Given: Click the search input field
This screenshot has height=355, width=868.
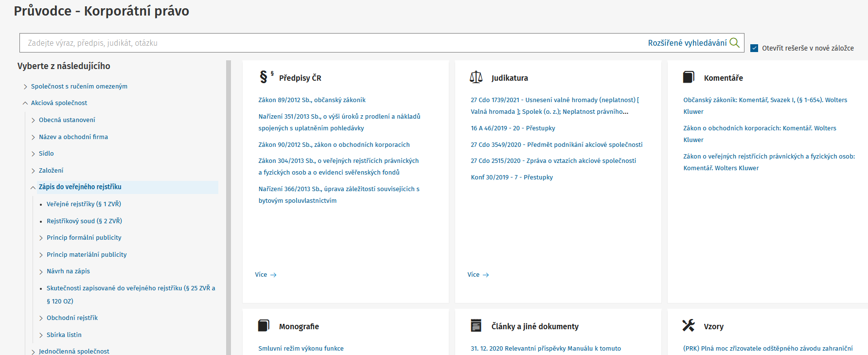Looking at the screenshot, I should (331, 43).
